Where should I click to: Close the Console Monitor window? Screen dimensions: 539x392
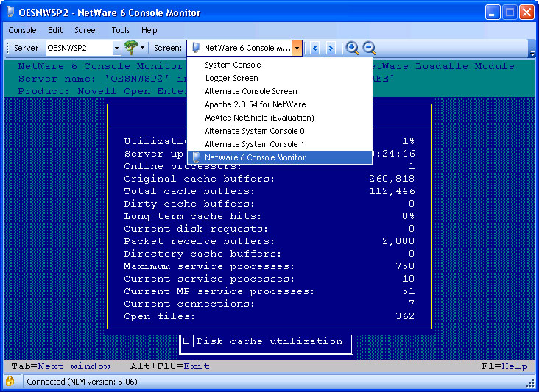526,13
